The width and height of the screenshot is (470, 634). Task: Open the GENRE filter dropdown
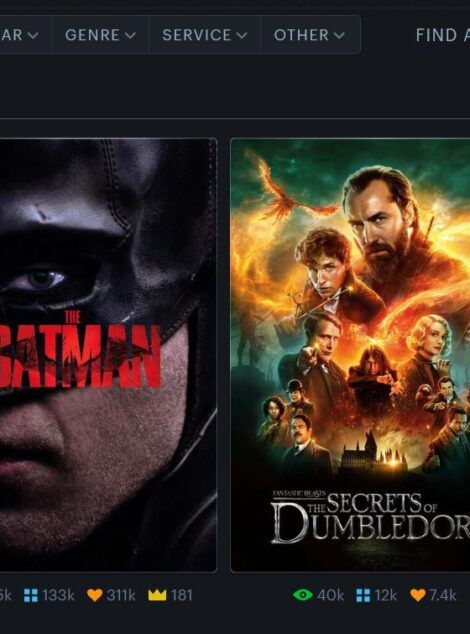[x=100, y=35]
